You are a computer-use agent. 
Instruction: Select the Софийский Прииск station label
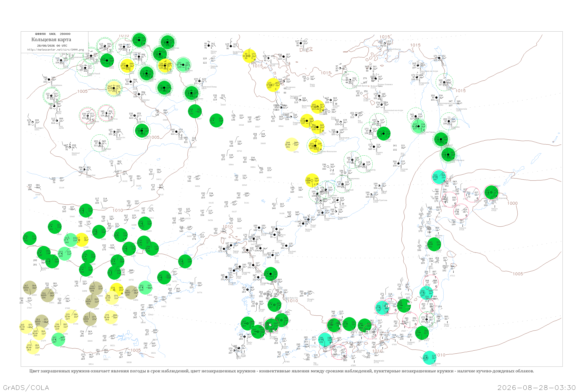pyautogui.click(x=360, y=86)
